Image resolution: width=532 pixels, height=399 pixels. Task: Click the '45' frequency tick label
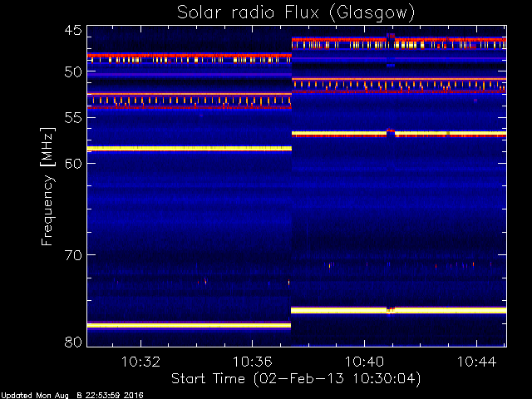[x=73, y=31]
